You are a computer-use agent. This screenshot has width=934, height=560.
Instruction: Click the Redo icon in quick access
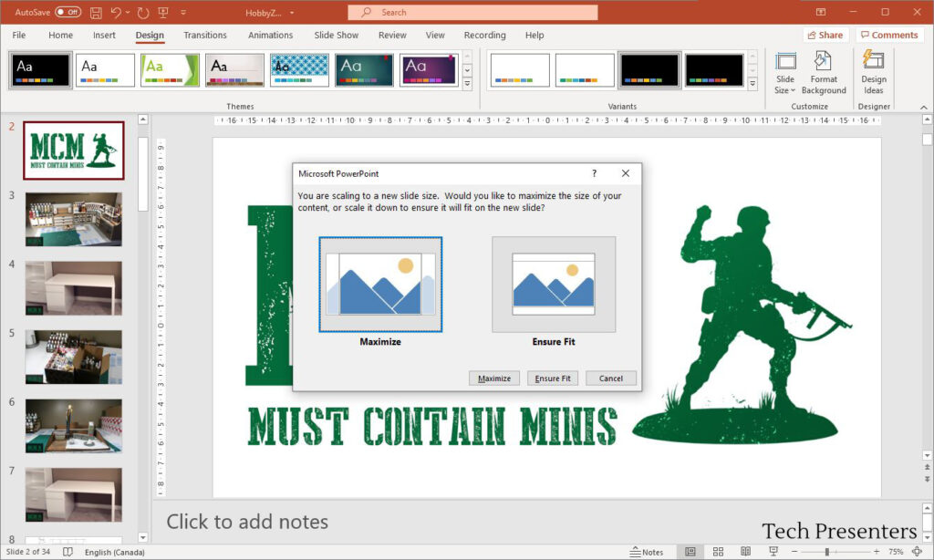tap(143, 12)
